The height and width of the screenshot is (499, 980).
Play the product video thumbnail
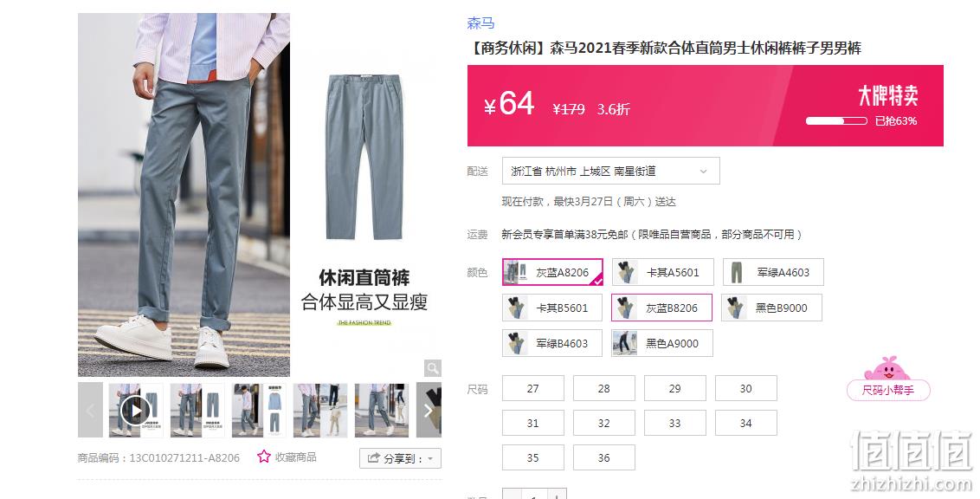coord(136,411)
